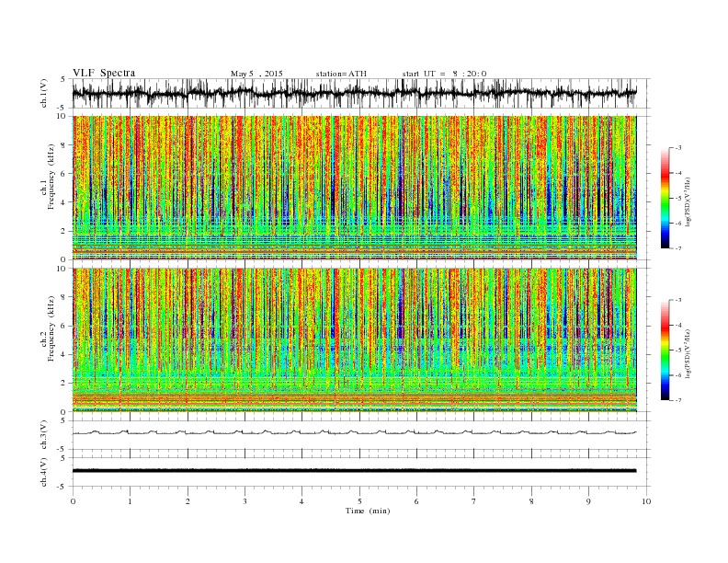Click the 10 kHz tick of ch.1 spectrogram

[x=62, y=116]
